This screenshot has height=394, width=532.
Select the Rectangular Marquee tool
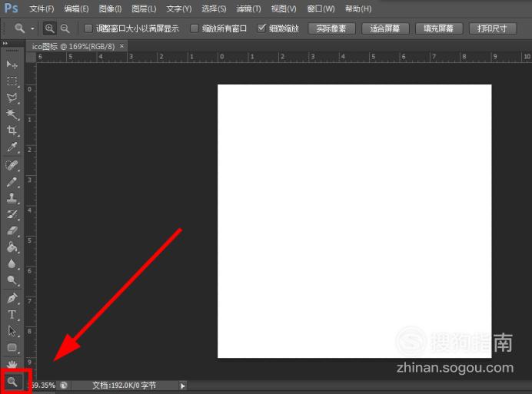click(12, 81)
